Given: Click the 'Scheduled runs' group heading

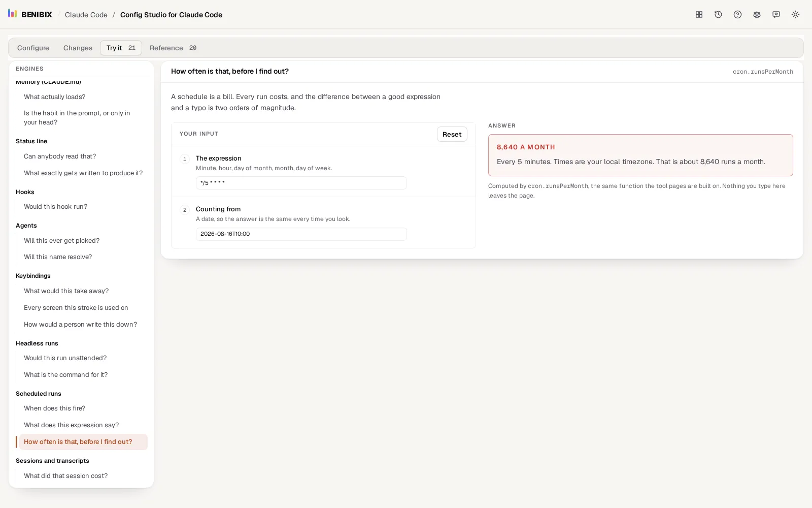Looking at the screenshot, I should click(x=39, y=394).
